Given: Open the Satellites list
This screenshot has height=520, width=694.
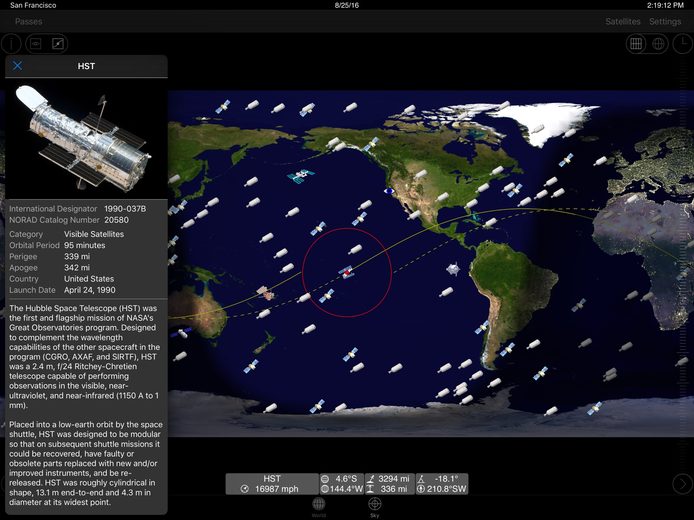Looking at the screenshot, I should pos(623,21).
